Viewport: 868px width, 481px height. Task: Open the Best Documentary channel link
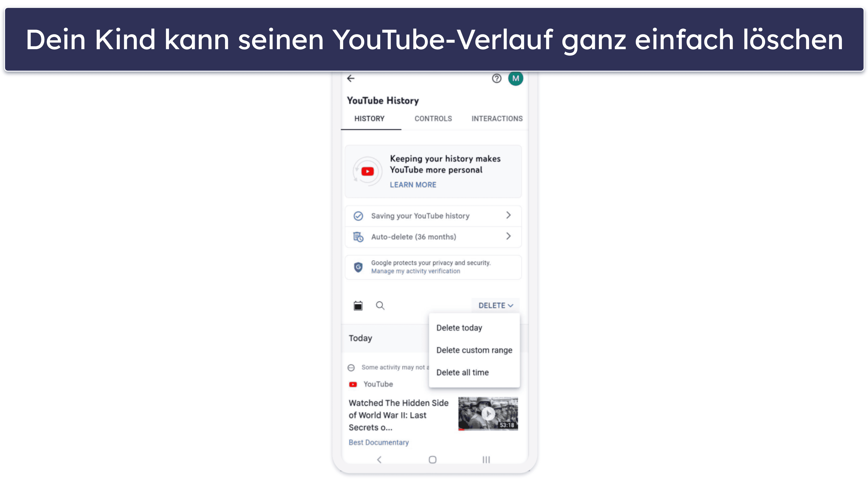(x=378, y=442)
